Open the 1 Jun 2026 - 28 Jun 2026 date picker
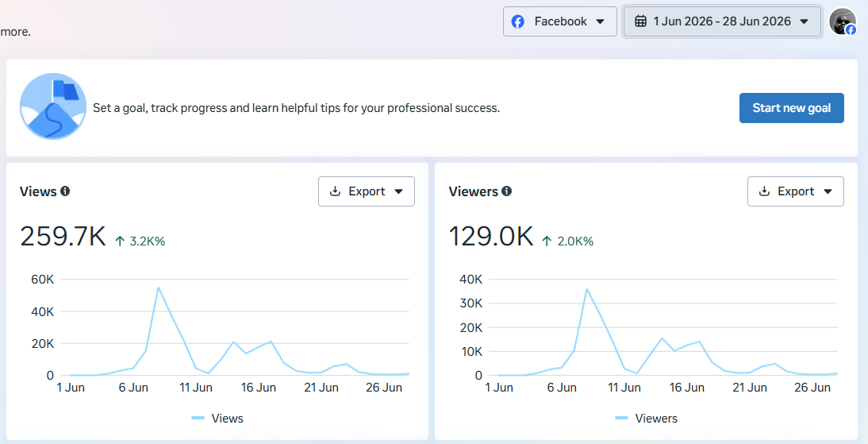 click(x=722, y=21)
